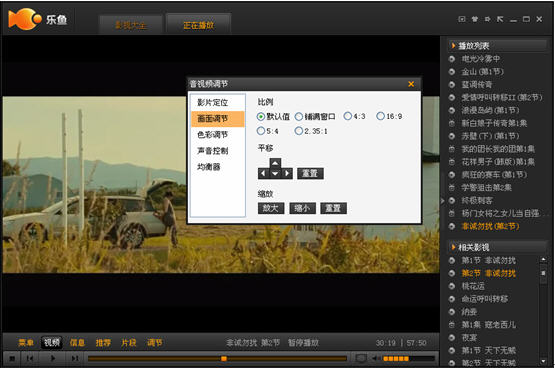Viewport: 555px width, 368px height.
Task: Click the play button in playback controls
Action: point(52,358)
